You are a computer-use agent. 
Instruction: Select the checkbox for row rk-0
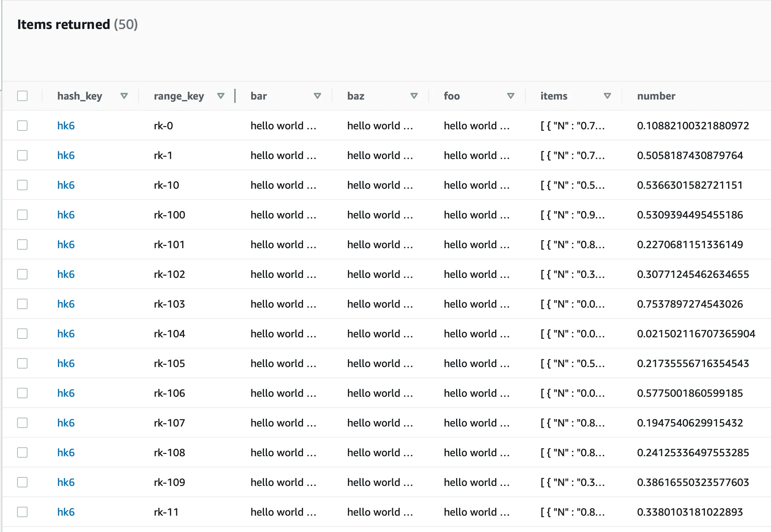(x=22, y=126)
